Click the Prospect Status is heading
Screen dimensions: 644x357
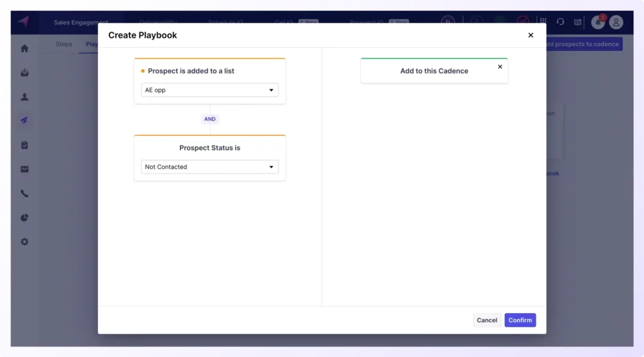[x=209, y=148]
